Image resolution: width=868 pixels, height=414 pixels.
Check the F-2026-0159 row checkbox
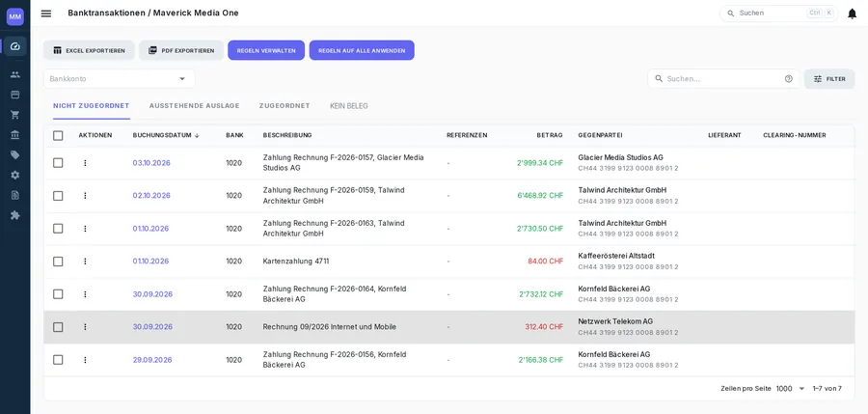click(x=58, y=196)
